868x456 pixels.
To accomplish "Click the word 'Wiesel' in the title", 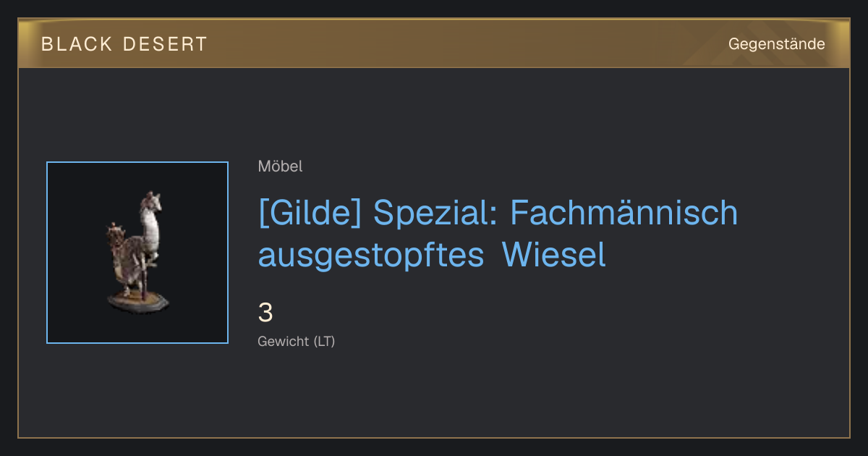I will (554, 255).
